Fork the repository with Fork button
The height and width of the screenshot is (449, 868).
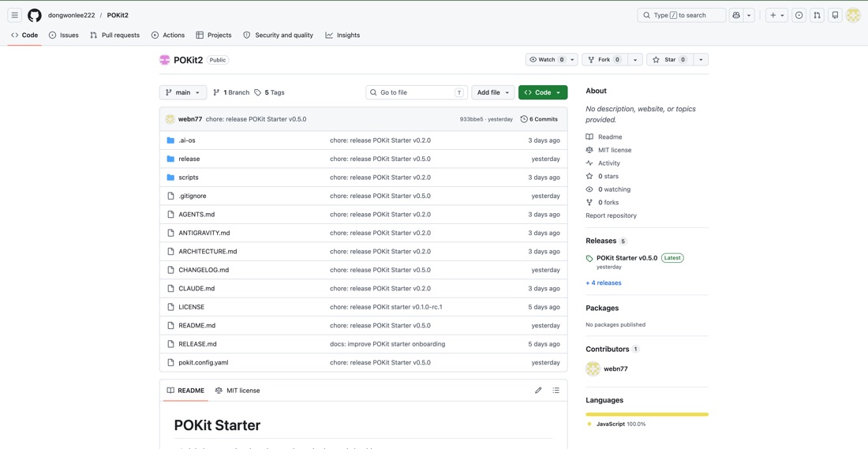coord(604,60)
